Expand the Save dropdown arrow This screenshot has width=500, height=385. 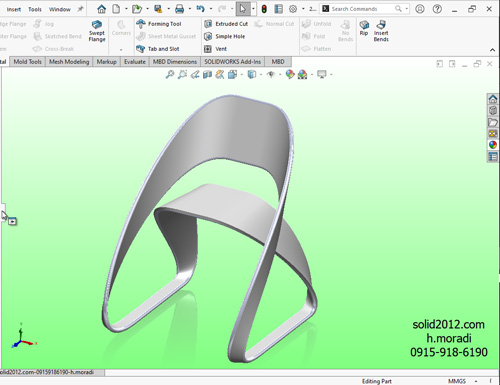click(x=168, y=9)
